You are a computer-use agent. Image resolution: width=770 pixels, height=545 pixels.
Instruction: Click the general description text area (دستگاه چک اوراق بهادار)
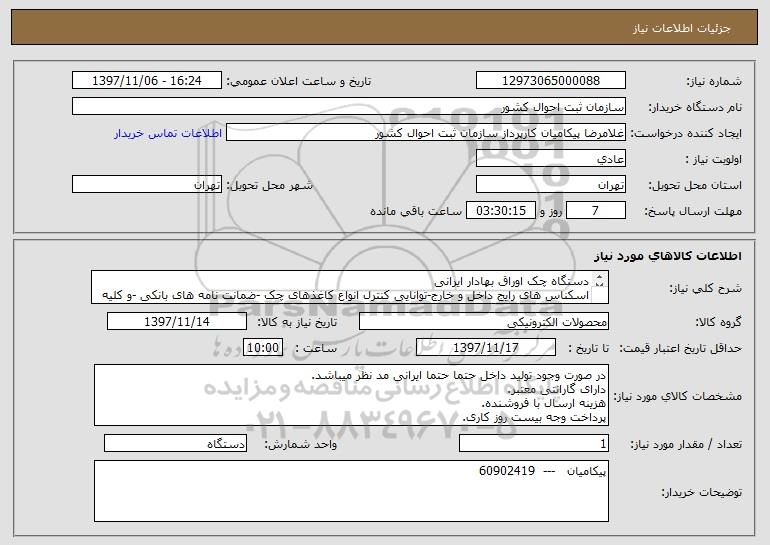(350, 288)
